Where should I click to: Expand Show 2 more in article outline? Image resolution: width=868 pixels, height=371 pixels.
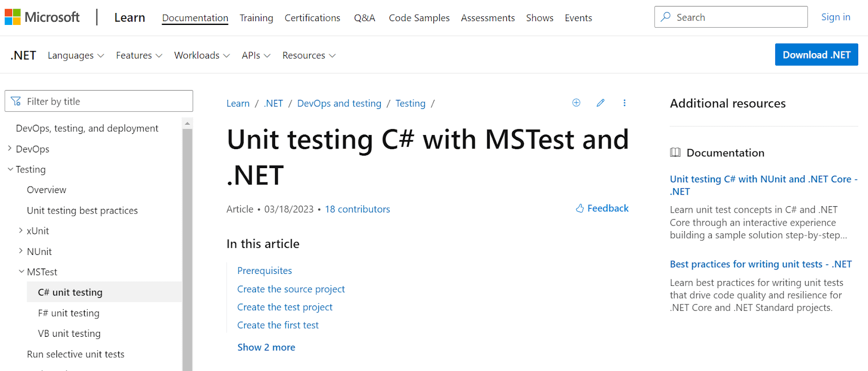coord(266,347)
